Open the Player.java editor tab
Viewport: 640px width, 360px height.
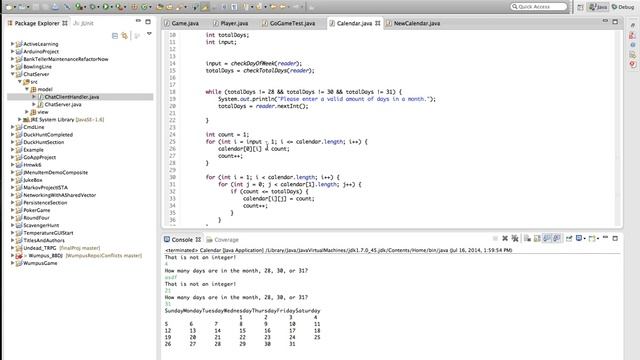pyautogui.click(x=231, y=23)
